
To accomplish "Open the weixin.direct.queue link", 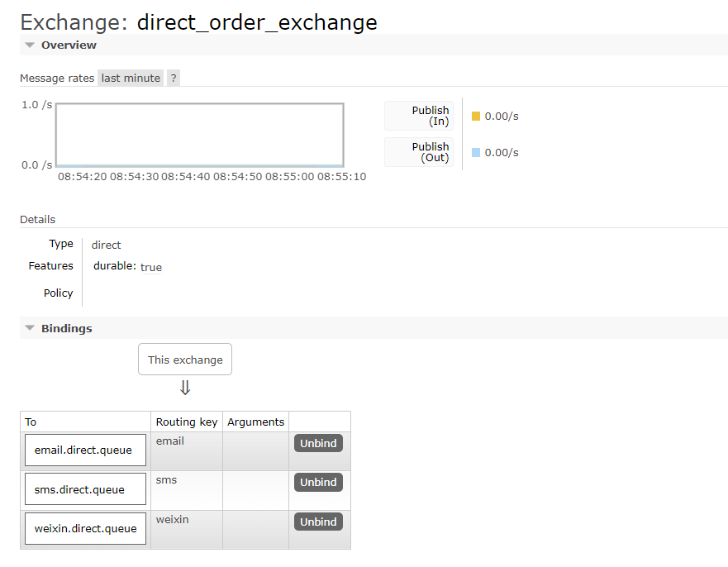I will pyautogui.click(x=85, y=528).
